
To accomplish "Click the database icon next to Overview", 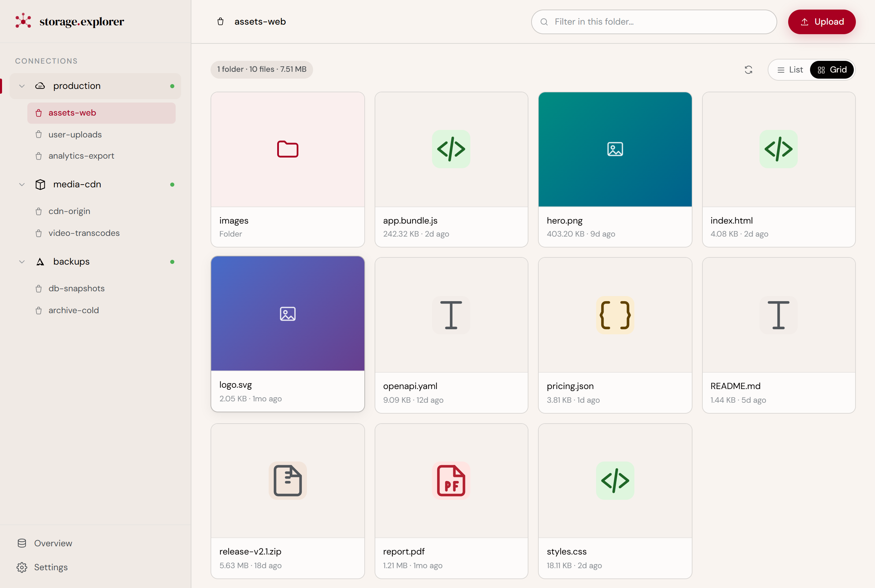I will [x=22, y=543].
